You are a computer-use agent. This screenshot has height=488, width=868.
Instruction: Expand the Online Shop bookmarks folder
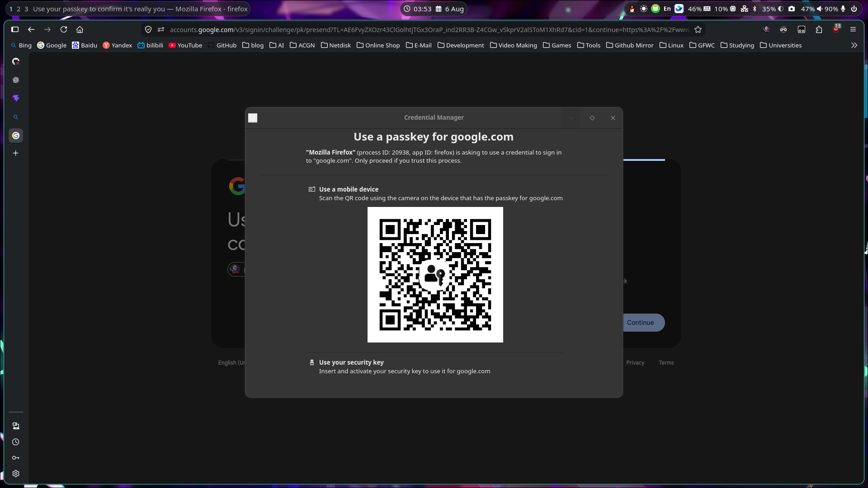[378, 45]
